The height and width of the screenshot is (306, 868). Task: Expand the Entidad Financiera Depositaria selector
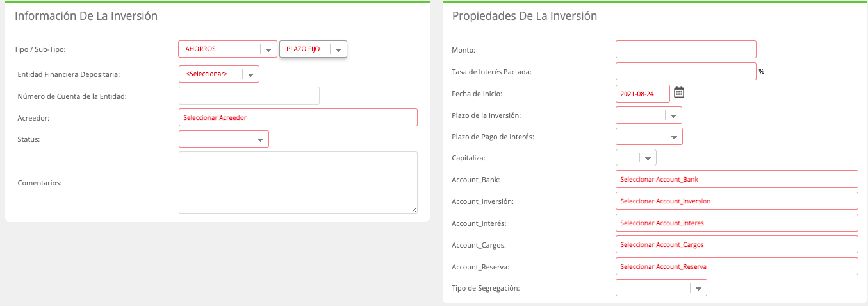click(x=219, y=74)
